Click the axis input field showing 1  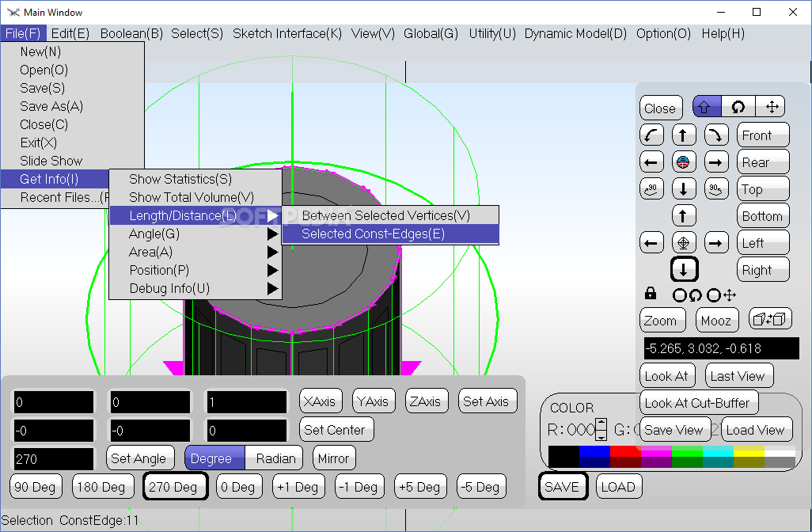tap(246, 402)
